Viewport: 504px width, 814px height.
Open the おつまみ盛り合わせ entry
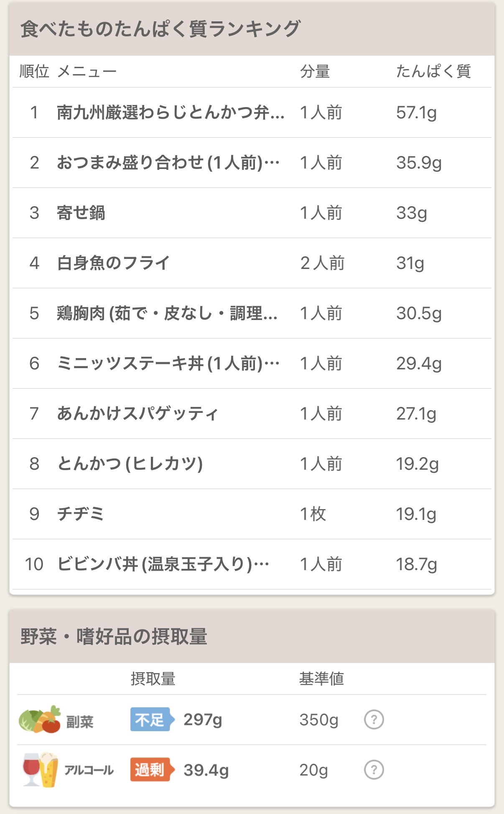click(x=168, y=163)
